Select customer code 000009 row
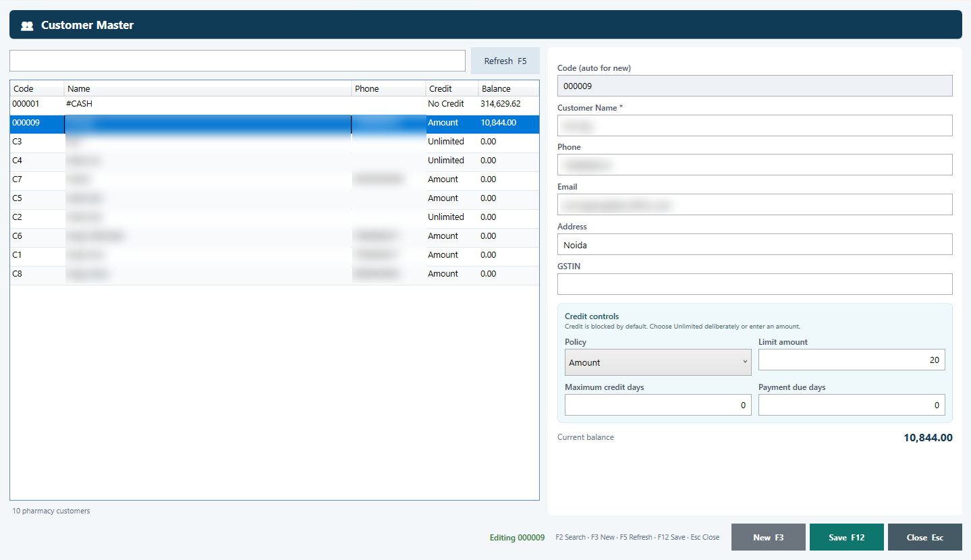The width and height of the screenshot is (971, 560). pyautogui.click(x=275, y=123)
